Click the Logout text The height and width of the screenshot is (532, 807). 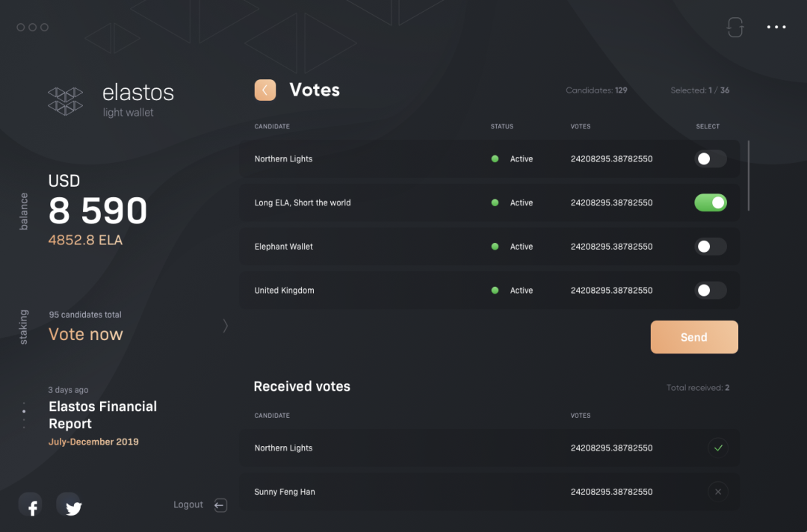(188, 505)
